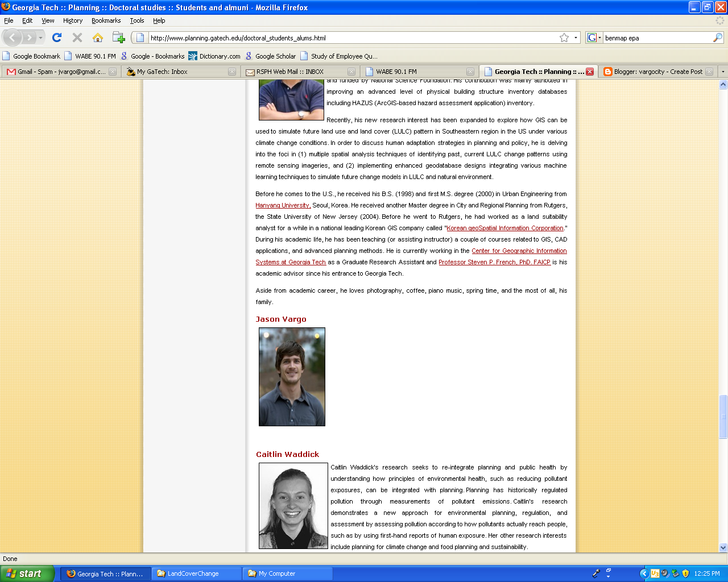Screen dimensions: 728x582
Task: Open the Windows Start menu
Action: pyautogui.click(x=27, y=573)
